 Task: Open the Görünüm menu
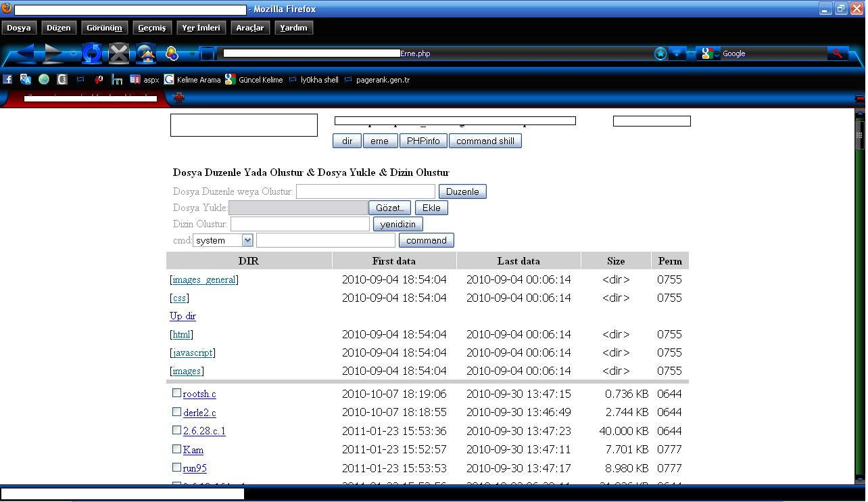pos(104,28)
